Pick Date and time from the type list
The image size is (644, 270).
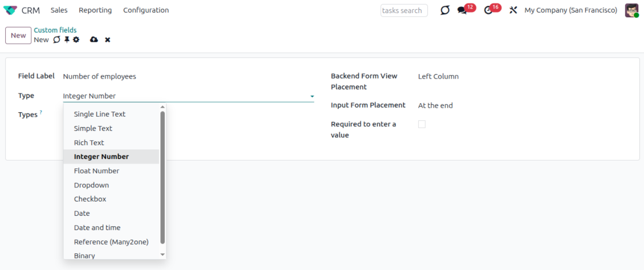point(97,228)
